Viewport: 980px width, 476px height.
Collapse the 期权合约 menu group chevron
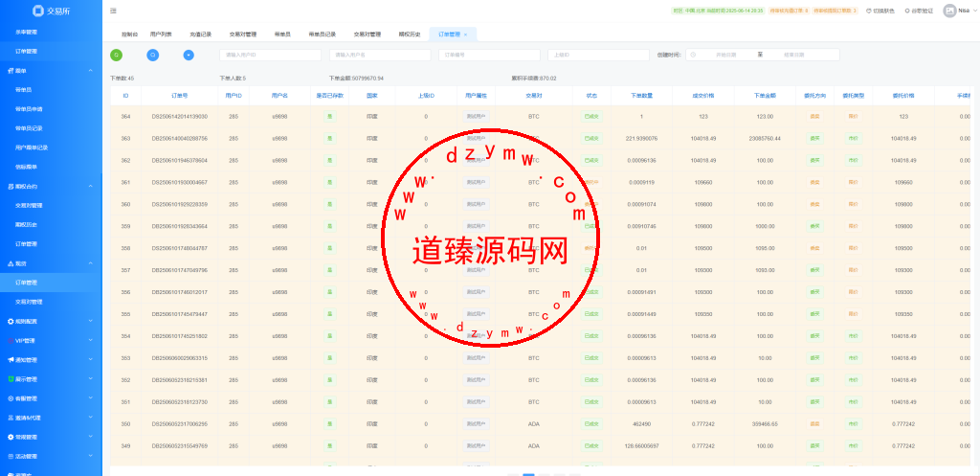coord(91,187)
